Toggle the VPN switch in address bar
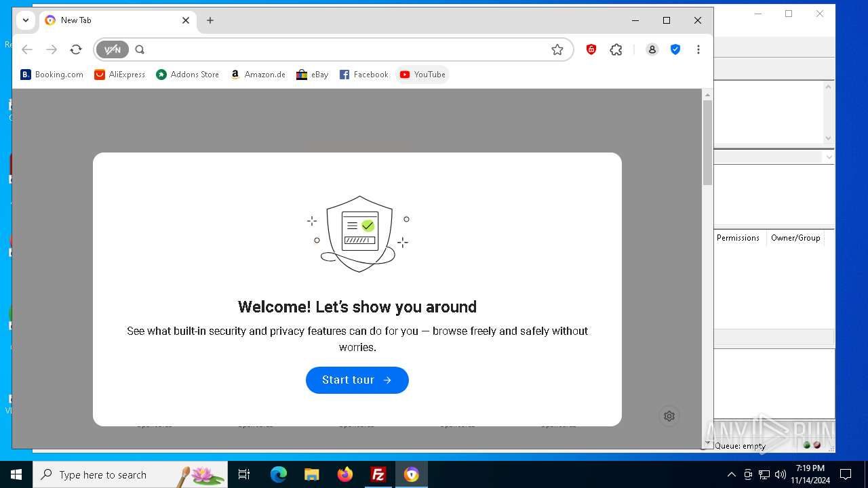The height and width of the screenshot is (488, 868). [113, 49]
